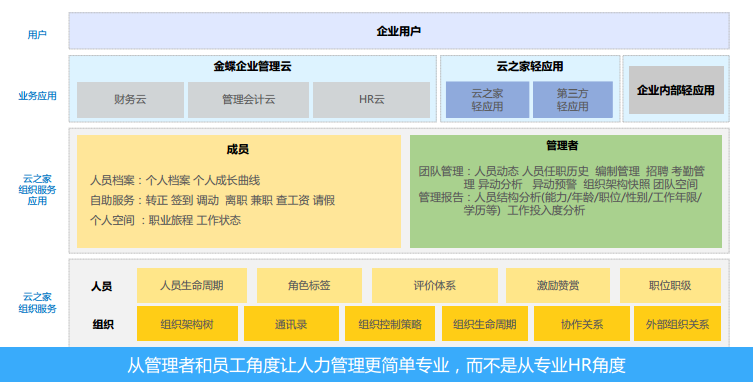Click the 用户 layer label on left

[37, 35]
